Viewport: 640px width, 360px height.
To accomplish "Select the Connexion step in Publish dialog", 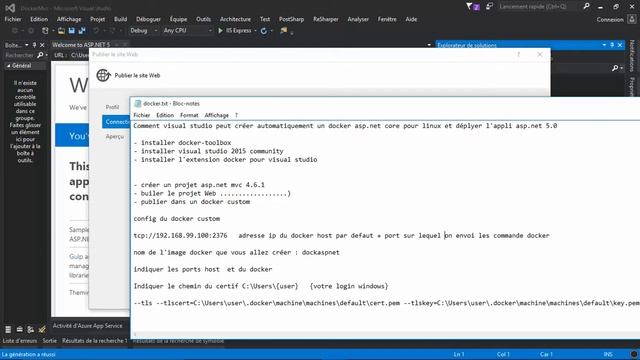I will (x=116, y=122).
